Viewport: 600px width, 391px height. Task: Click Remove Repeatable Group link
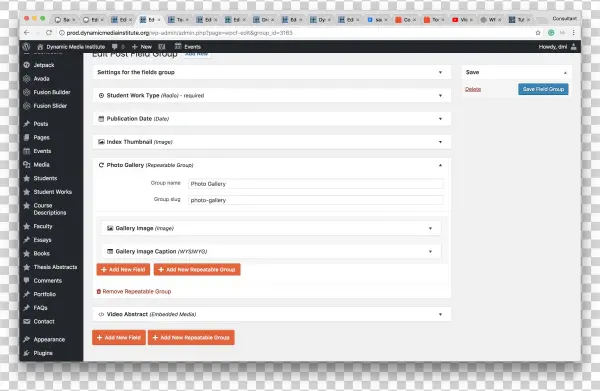pos(134,292)
